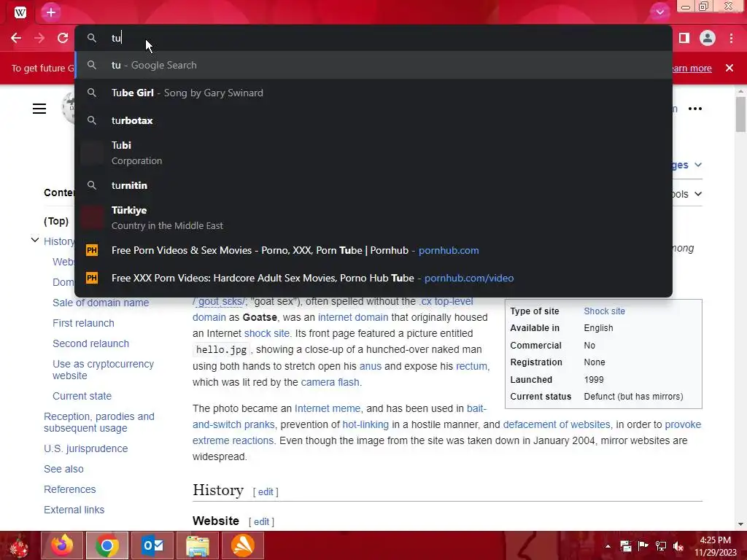Choose the 'turnitin' search suggestion
The image size is (747, 560).
tap(373, 185)
